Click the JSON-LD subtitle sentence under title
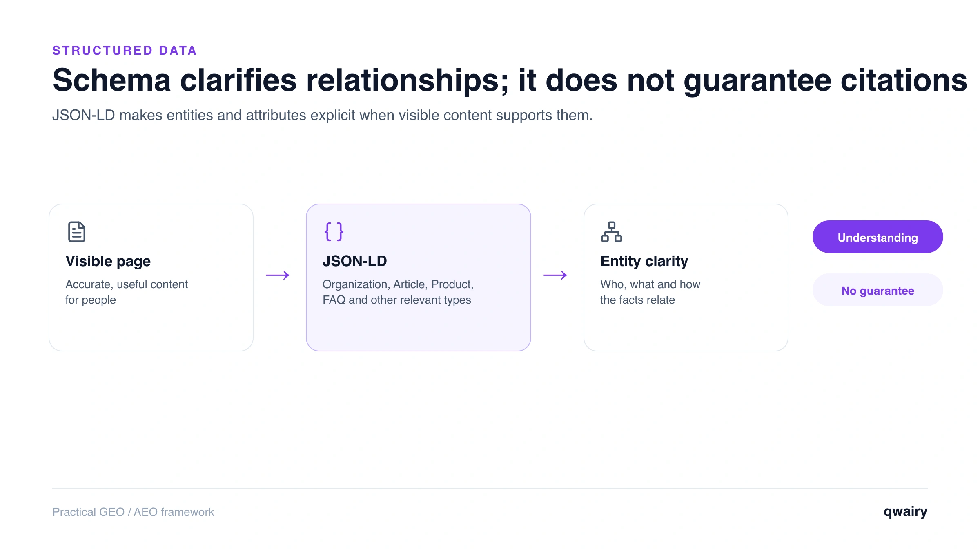The width and height of the screenshot is (980, 551). coord(322,116)
